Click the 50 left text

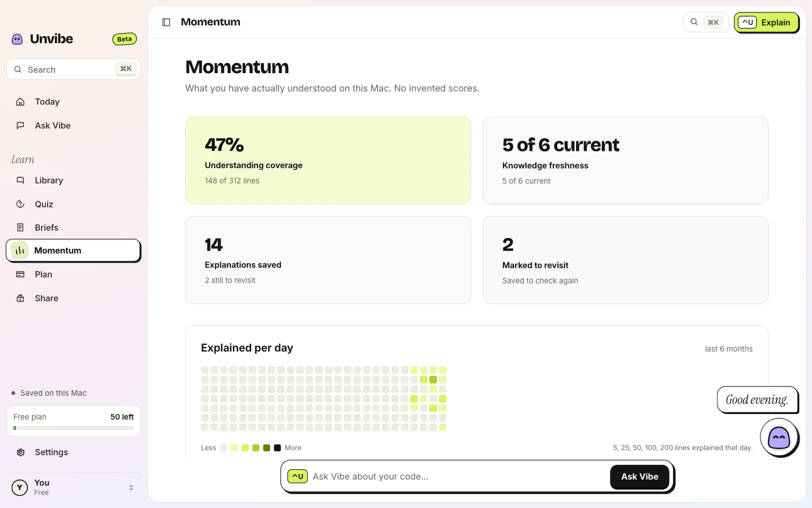click(x=122, y=417)
